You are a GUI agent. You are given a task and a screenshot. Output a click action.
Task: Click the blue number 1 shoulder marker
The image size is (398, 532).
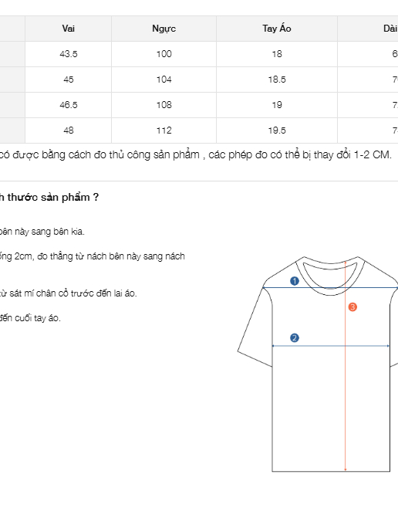295,281
